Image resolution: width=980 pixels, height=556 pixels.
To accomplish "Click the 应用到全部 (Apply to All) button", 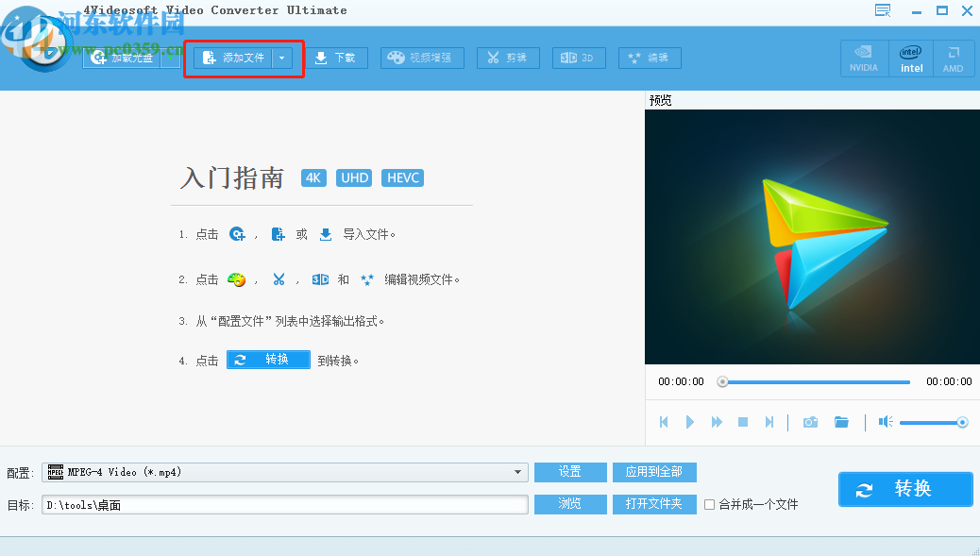I will 654,472.
